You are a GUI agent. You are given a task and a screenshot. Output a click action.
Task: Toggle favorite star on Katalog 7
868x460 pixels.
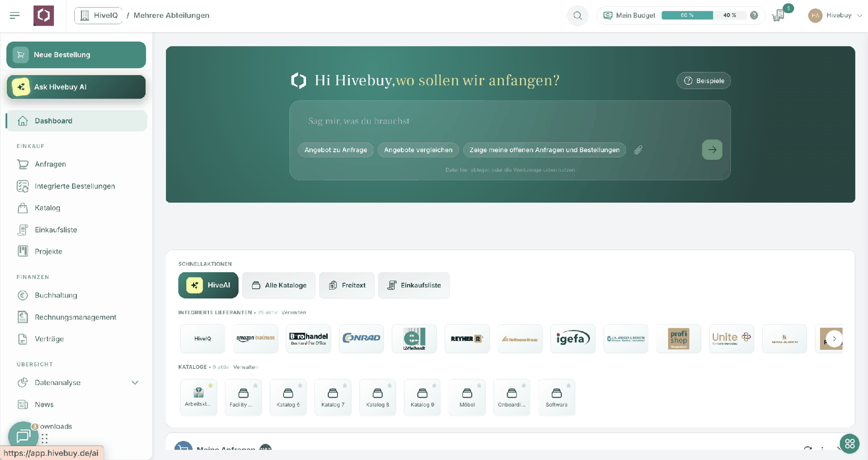point(345,385)
